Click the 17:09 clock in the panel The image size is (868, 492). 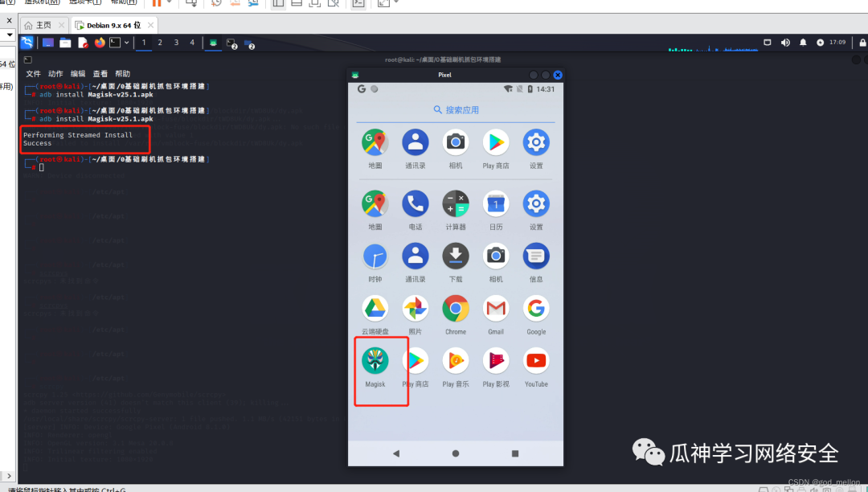tap(837, 43)
